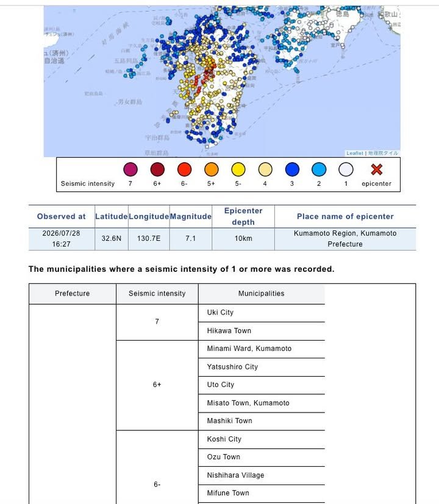Click the red X epicenter legend icon
The image size is (439, 504).
376,169
